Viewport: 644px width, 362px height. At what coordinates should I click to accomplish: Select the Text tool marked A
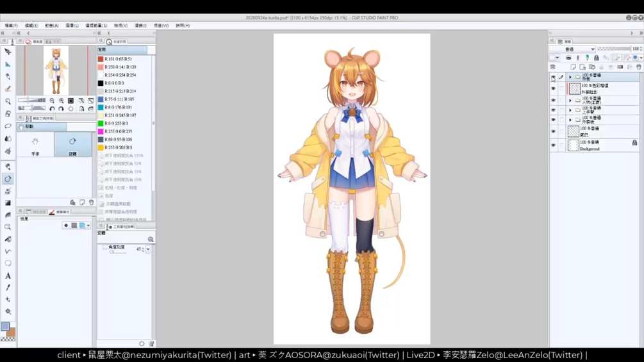tap(8, 276)
